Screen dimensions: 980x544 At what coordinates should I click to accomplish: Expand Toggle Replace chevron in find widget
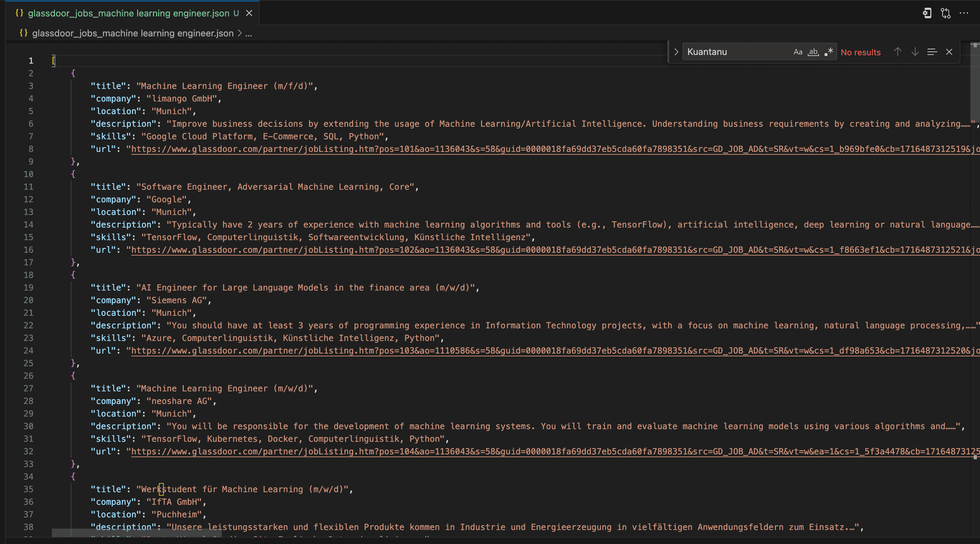point(676,52)
